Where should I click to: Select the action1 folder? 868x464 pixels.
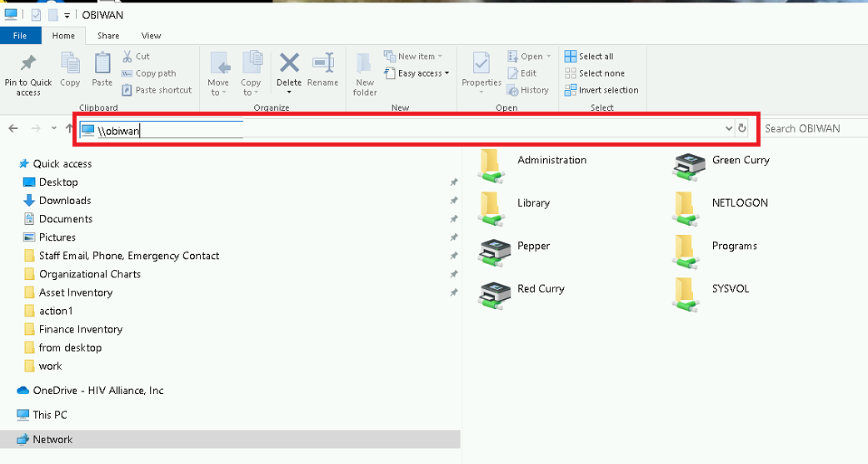tap(49, 311)
